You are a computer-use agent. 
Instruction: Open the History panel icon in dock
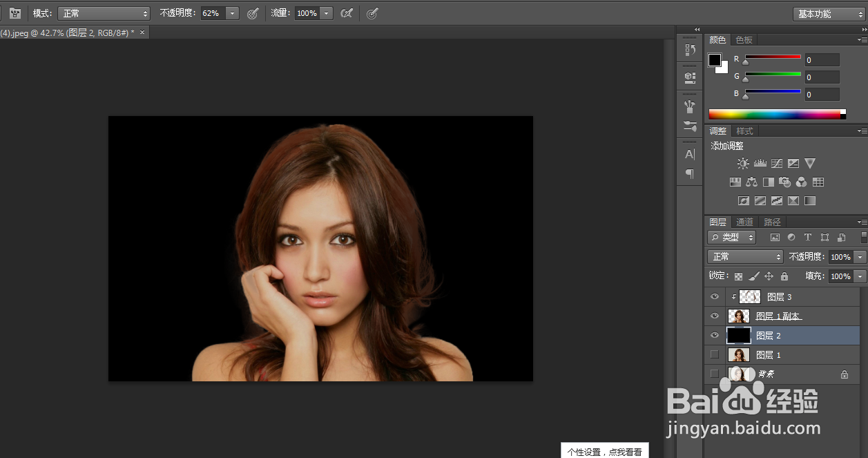click(x=689, y=50)
